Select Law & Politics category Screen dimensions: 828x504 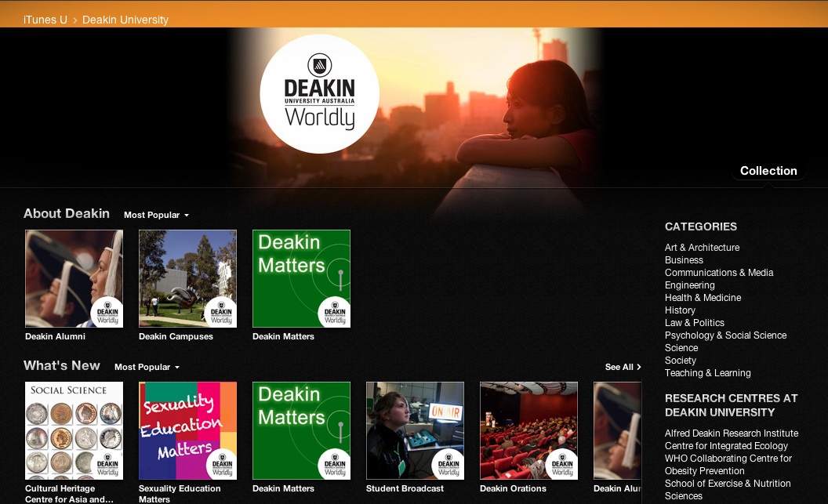pos(695,322)
